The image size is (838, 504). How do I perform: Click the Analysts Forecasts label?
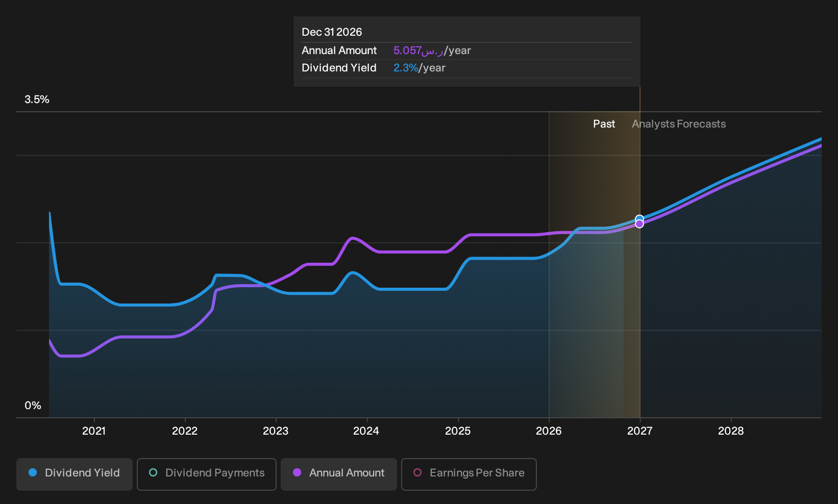pos(679,124)
